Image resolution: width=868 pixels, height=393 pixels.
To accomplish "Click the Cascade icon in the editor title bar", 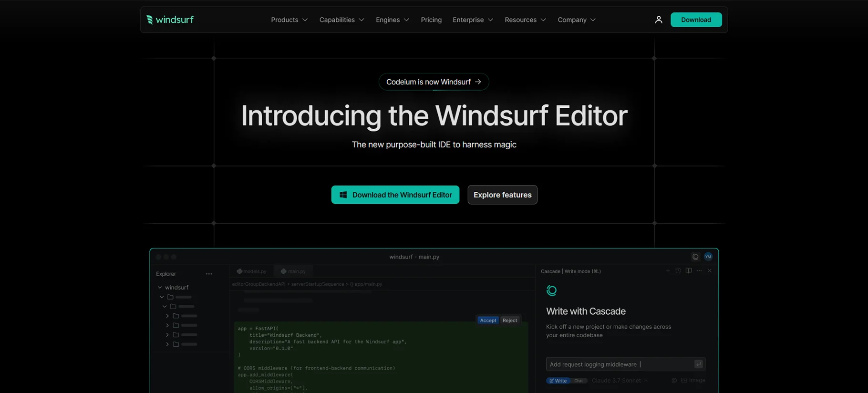I will 695,257.
